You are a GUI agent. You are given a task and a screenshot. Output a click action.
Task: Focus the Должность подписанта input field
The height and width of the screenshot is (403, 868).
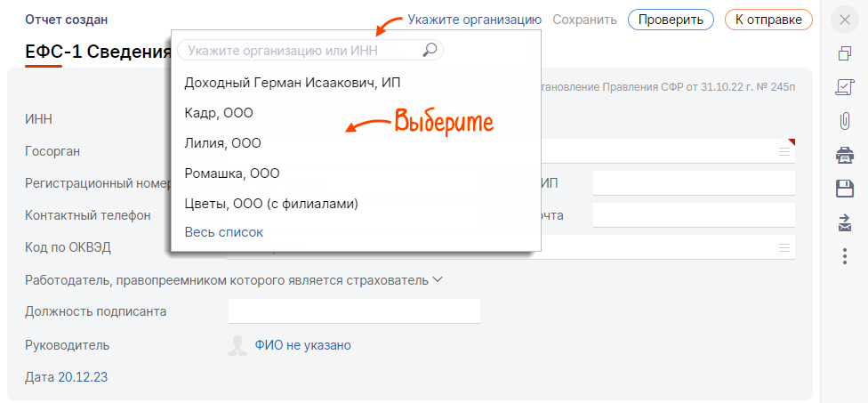[x=354, y=311]
